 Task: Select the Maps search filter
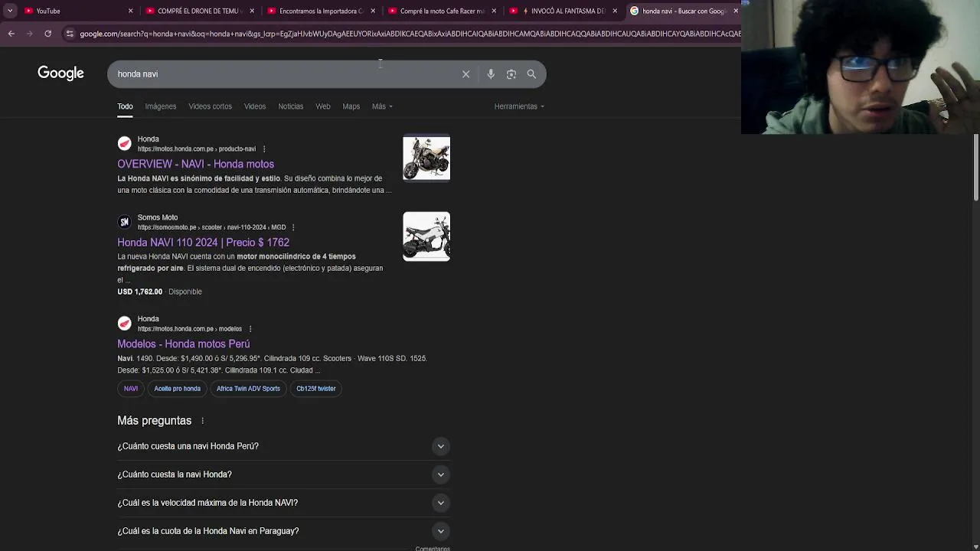coord(351,106)
